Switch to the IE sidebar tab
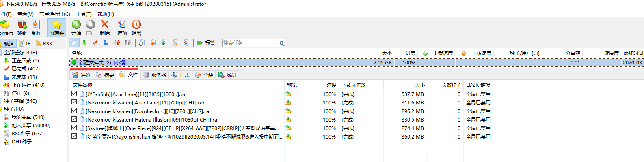The height and width of the screenshot is (162, 644). tap(25, 43)
